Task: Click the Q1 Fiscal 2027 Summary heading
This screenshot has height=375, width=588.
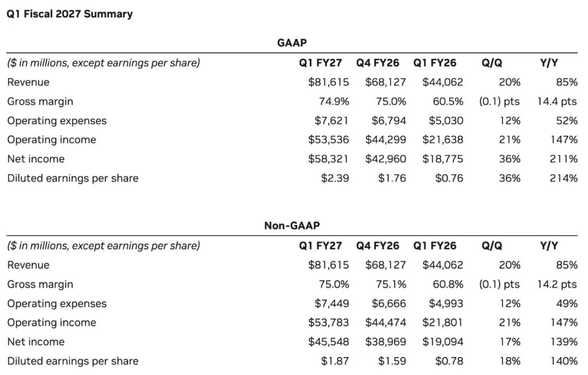Action: coord(70,14)
